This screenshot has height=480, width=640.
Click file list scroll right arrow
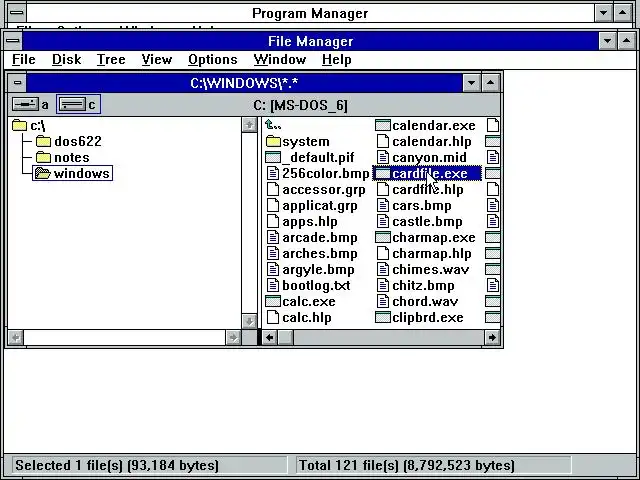click(492, 338)
